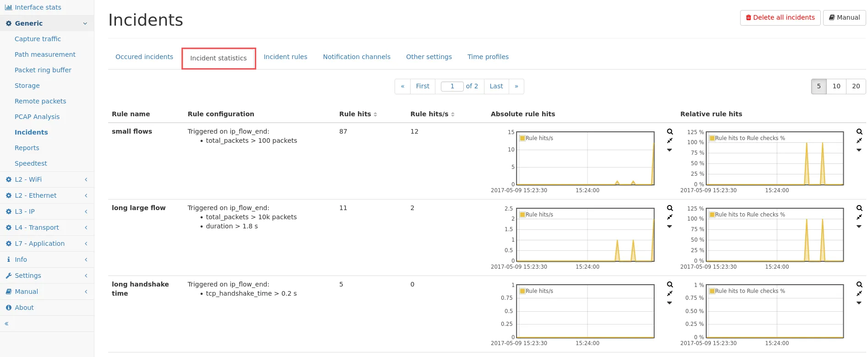This screenshot has height=357, width=868.
Task: Click magnifier icon on long large flow relative chart
Action: [859, 208]
